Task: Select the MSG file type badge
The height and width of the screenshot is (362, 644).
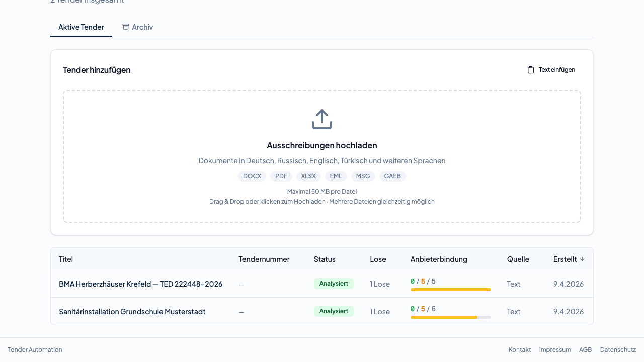Action: 363,176
